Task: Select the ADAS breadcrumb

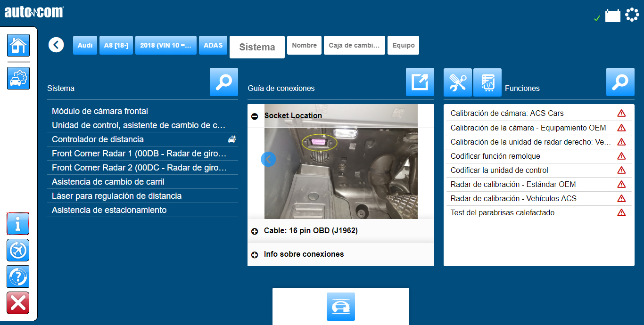Action: (x=213, y=45)
